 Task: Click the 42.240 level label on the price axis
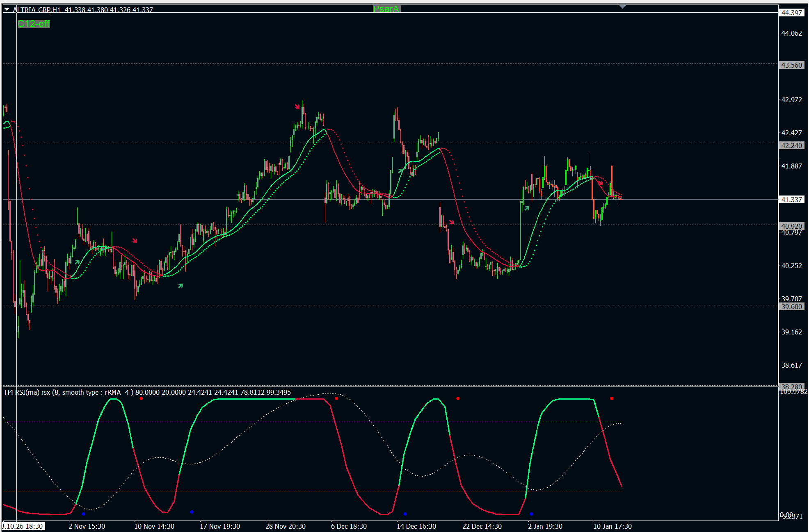[x=791, y=146]
